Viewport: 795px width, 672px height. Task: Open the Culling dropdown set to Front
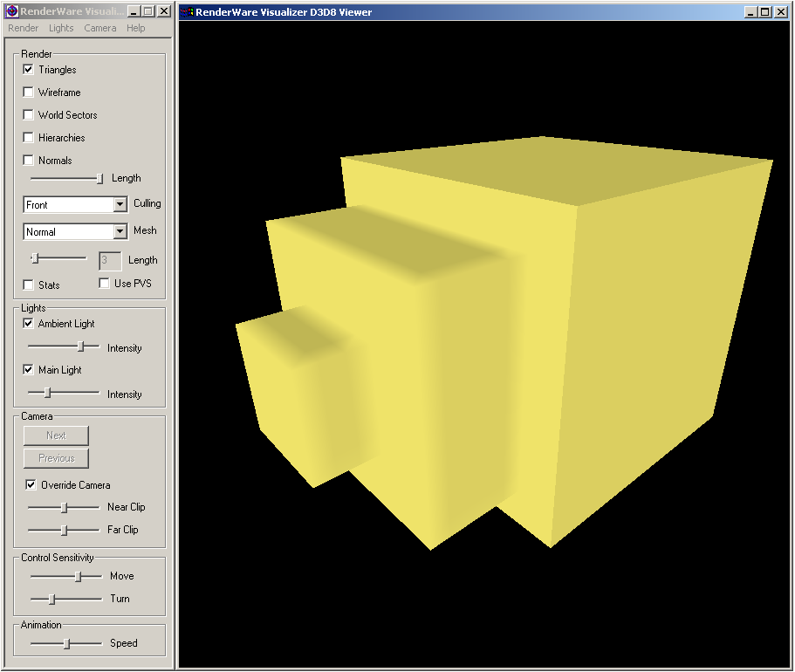(x=120, y=204)
